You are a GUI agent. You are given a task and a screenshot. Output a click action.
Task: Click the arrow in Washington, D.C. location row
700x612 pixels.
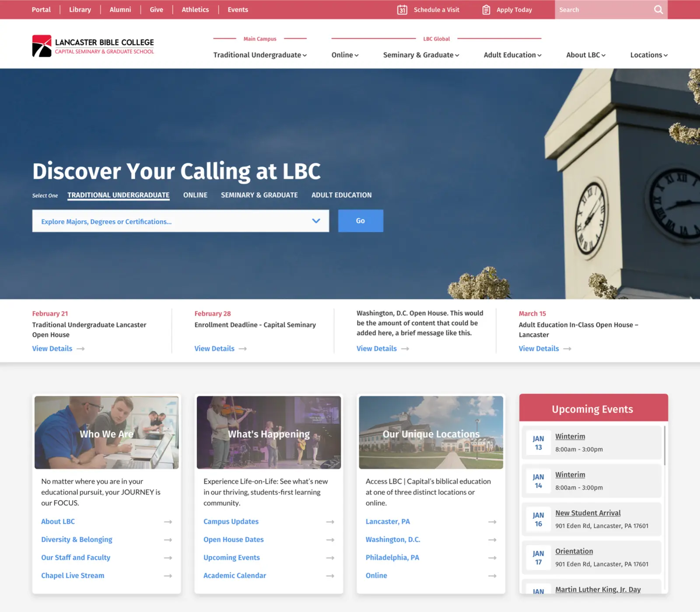click(493, 540)
